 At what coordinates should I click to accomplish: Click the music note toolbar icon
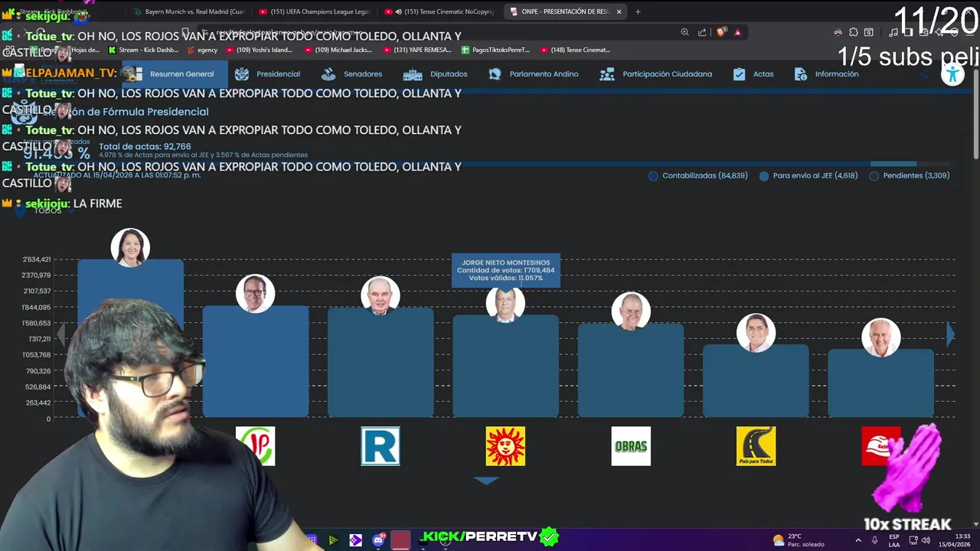pos(893,32)
